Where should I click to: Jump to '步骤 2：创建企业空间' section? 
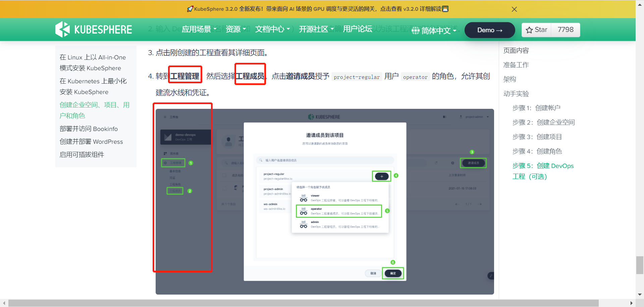point(543,122)
